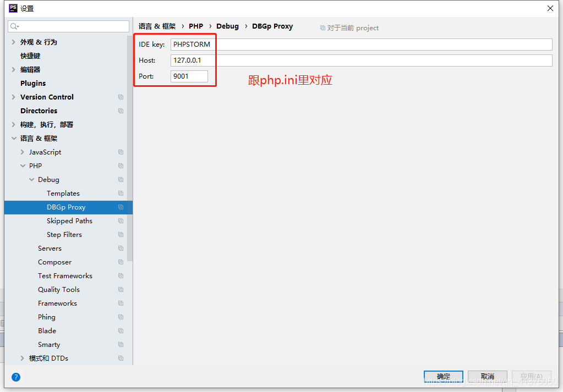Open Blade settings page
Screen dimensions: 563x392
point(47,330)
